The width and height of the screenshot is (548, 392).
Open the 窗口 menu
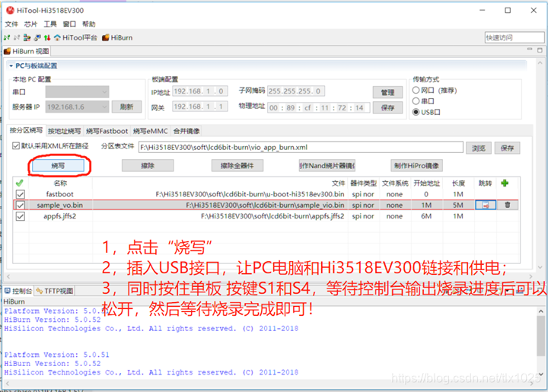coord(69,24)
